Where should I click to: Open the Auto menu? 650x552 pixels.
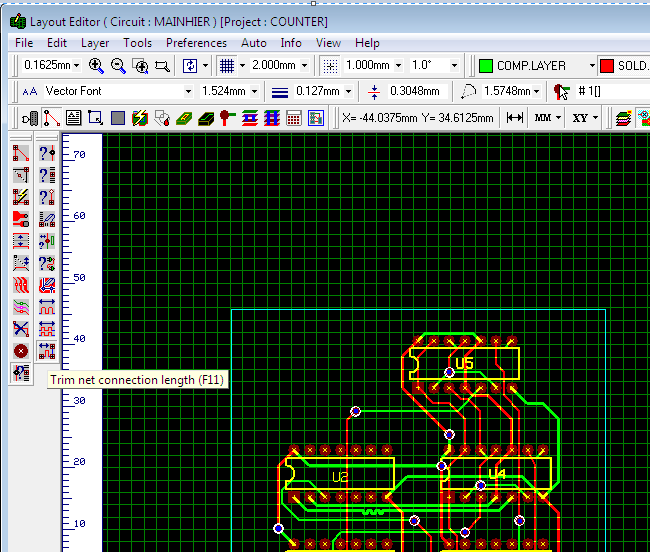pyautogui.click(x=254, y=43)
